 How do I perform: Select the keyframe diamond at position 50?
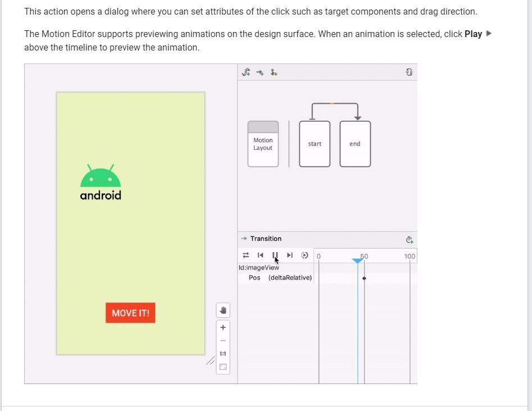[364, 278]
